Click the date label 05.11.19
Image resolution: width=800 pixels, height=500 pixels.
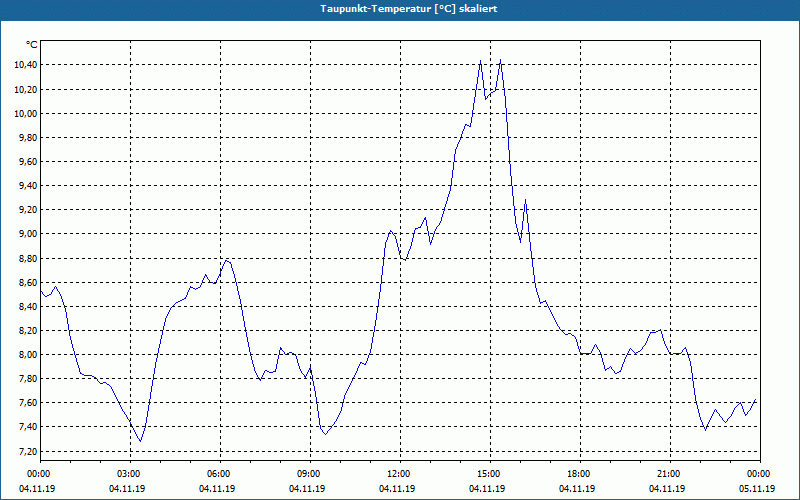pos(757,489)
